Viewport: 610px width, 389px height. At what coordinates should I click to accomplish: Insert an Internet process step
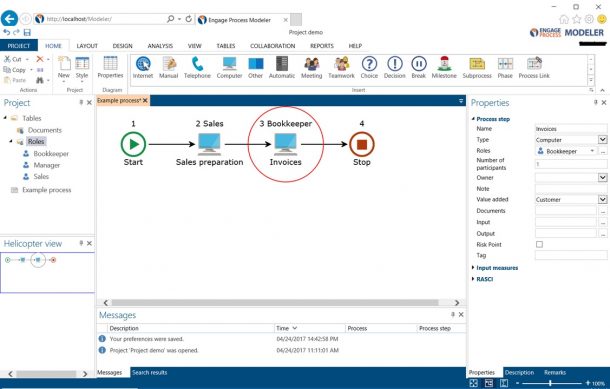[x=143, y=68]
